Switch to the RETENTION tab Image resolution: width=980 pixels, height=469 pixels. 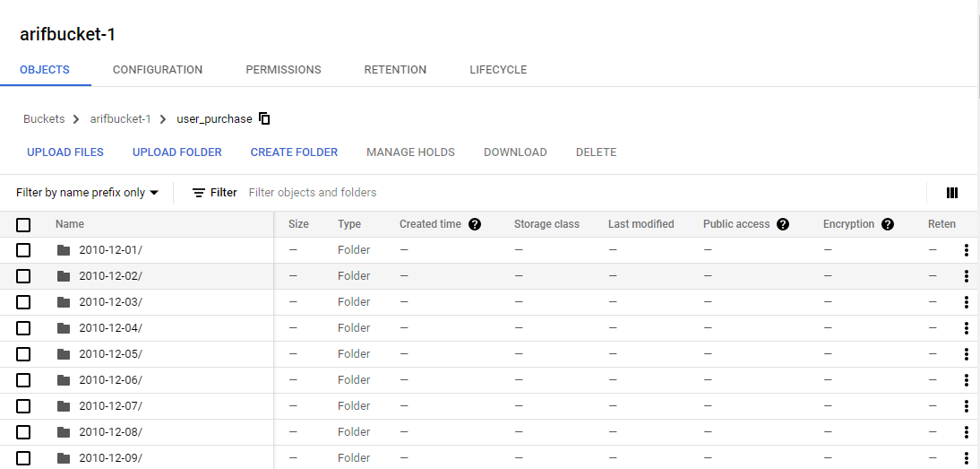395,69
